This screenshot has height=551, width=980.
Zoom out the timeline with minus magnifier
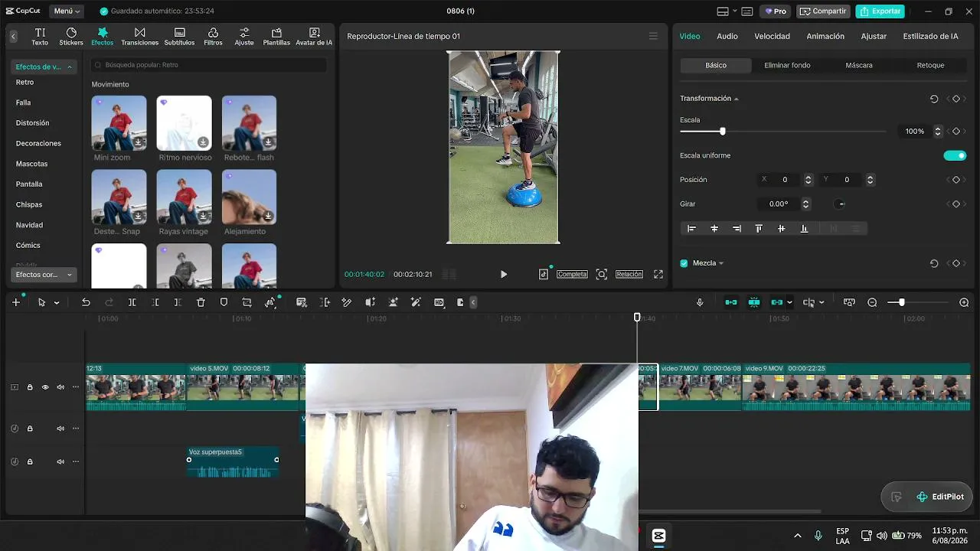(872, 302)
